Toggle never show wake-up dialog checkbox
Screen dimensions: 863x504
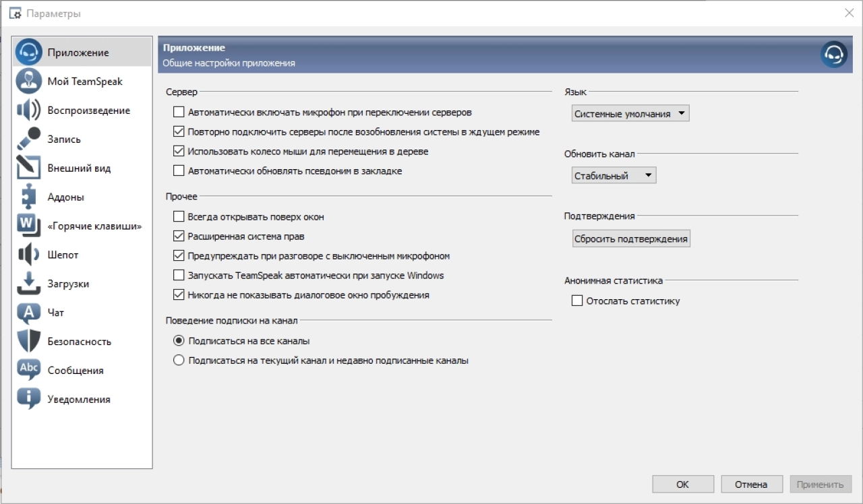179,294
